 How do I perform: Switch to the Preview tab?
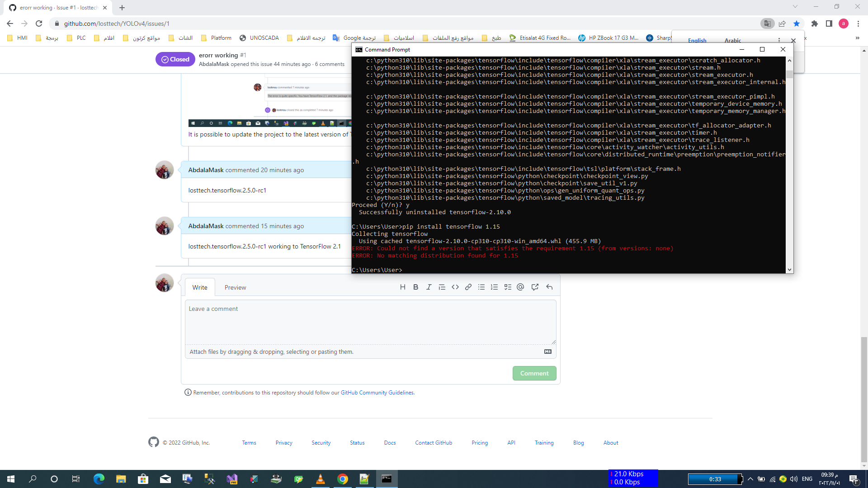tap(235, 287)
